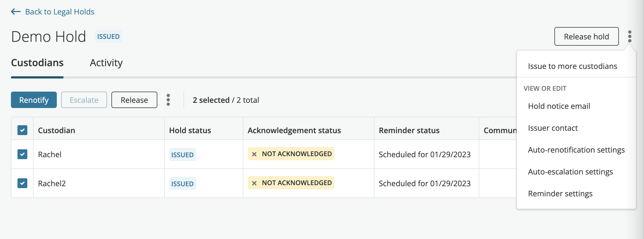This screenshot has width=644, height=239.
Task: Follow the Back to Legal Holds link
Action: (x=60, y=11)
